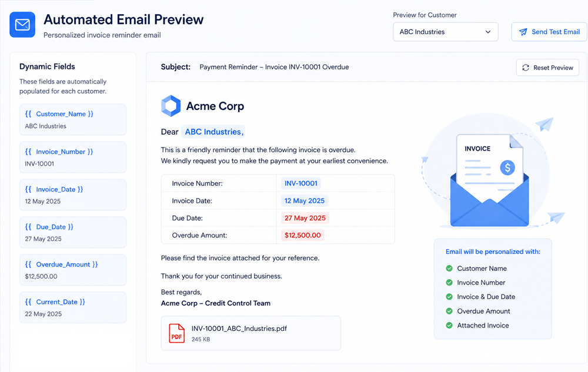Select the Invoice_Number dynamic field card
The image size is (588, 372).
[73, 157]
